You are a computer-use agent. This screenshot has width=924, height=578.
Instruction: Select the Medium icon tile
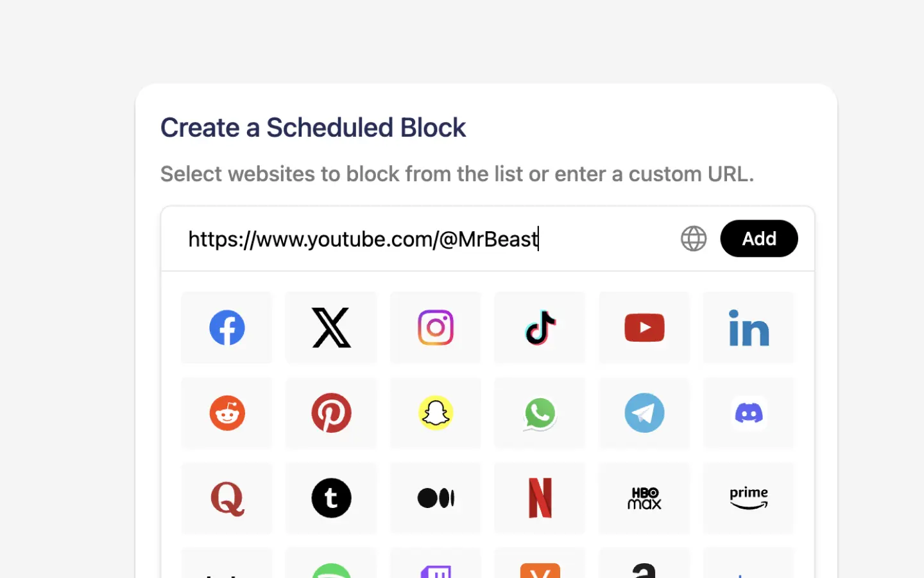coord(436,498)
